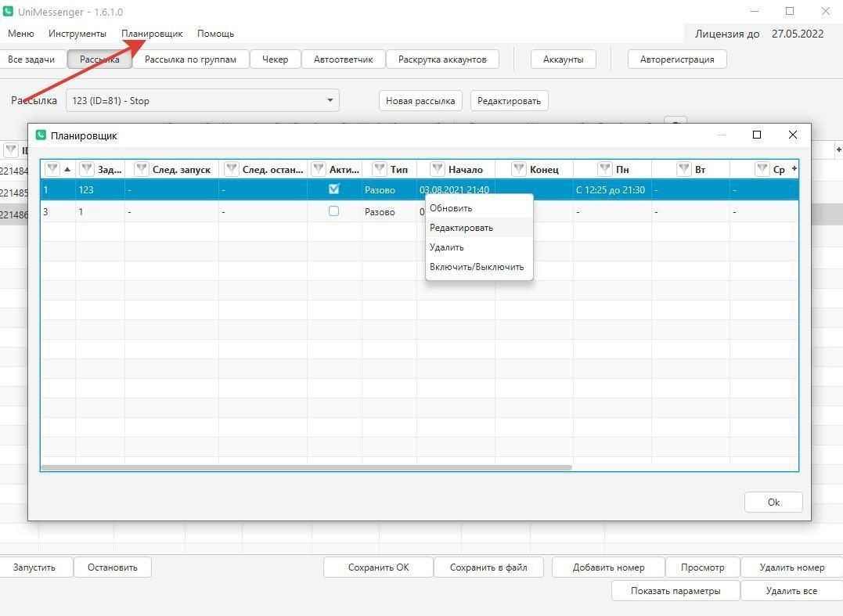843x616 pixels.
Task: Click the Просмотр button
Action: (x=703, y=567)
